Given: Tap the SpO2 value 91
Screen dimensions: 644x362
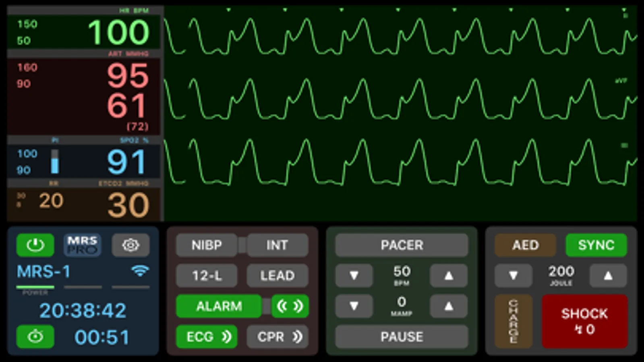Looking at the screenshot, I should [x=126, y=162].
